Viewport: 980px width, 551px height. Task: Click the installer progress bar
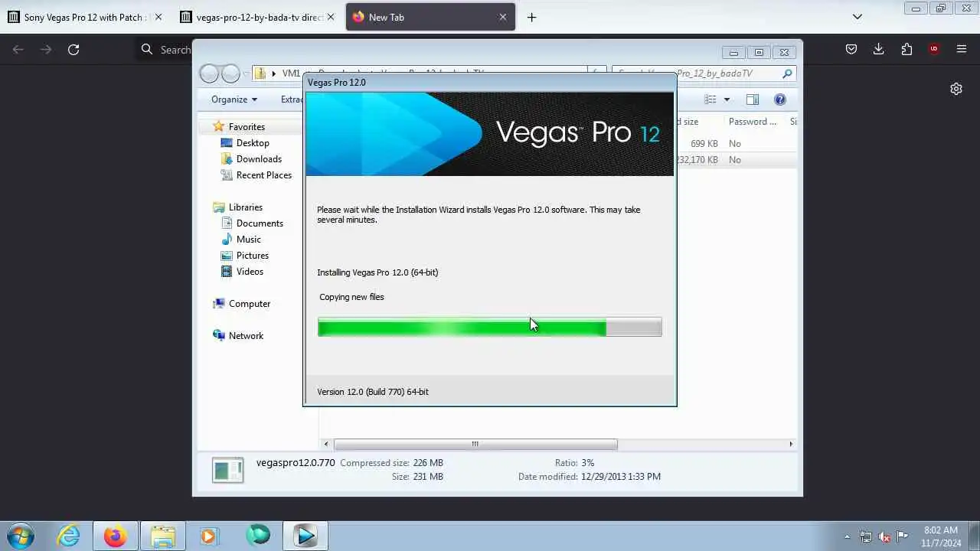[x=490, y=328]
